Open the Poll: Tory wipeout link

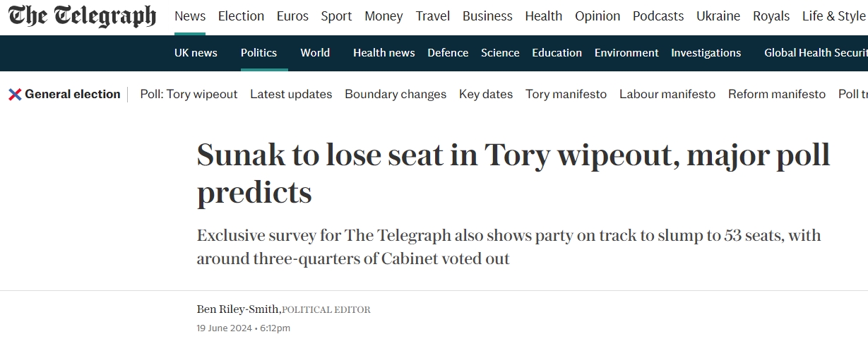click(x=189, y=95)
